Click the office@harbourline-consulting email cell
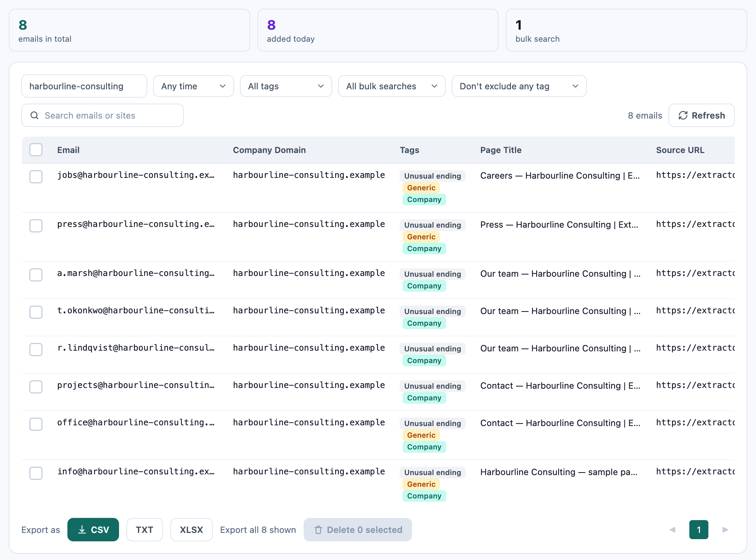 click(x=136, y=423)
